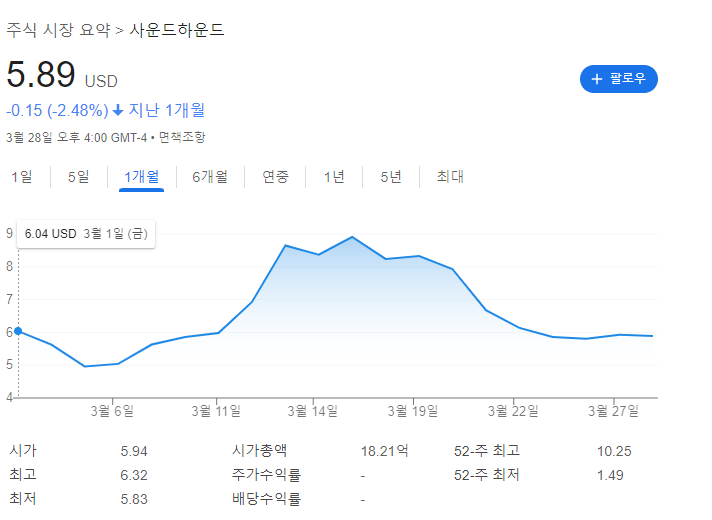Click the 6.04 USD chart tooltip
This screenshot has height=520, width=712.
tap(86, 234)
